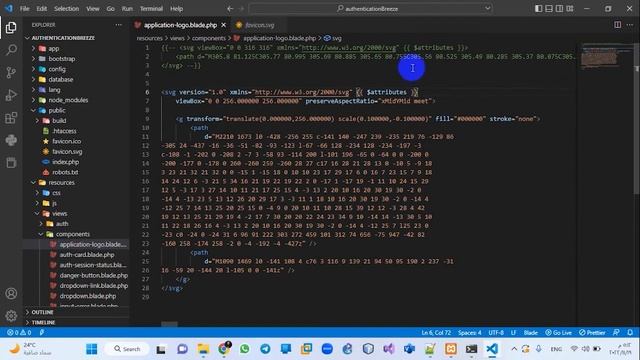The height and width of the screenshot is (360, 640).
Task: Collapse the views folder
Action: pos(59,213)
